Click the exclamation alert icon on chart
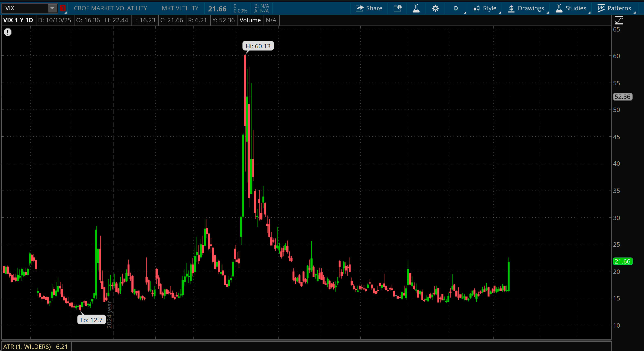 click(x=8, y=32)
